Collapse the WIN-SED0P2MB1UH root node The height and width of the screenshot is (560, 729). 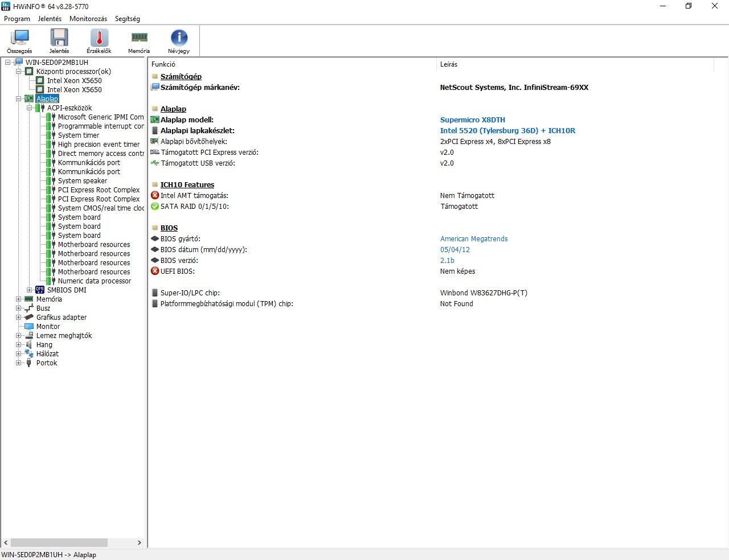(x=8, y=63)
